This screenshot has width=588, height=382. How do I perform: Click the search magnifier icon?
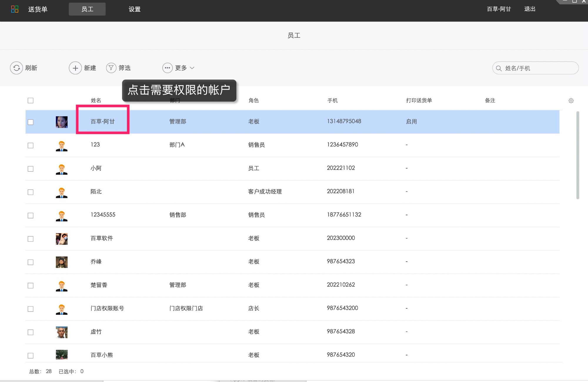tap(499, 68)
